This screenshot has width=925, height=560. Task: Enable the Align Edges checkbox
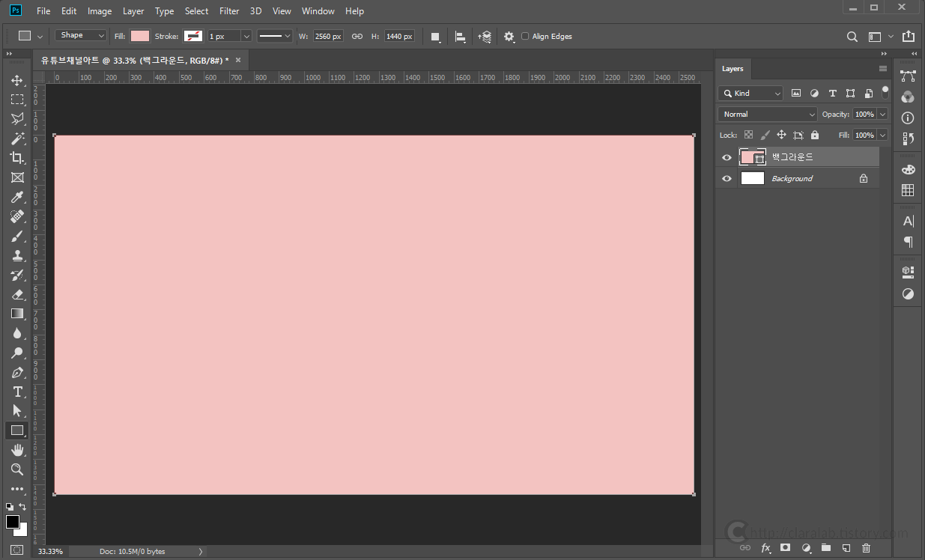(525, 36)
